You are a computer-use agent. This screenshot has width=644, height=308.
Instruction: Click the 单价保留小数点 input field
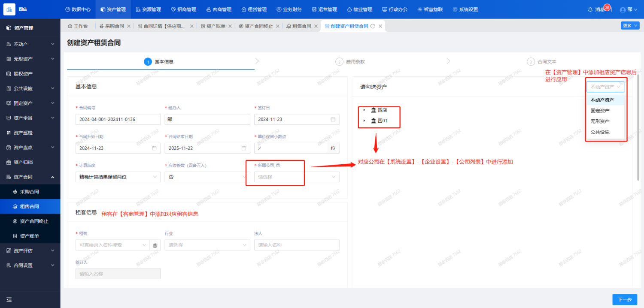pos(290,148)
